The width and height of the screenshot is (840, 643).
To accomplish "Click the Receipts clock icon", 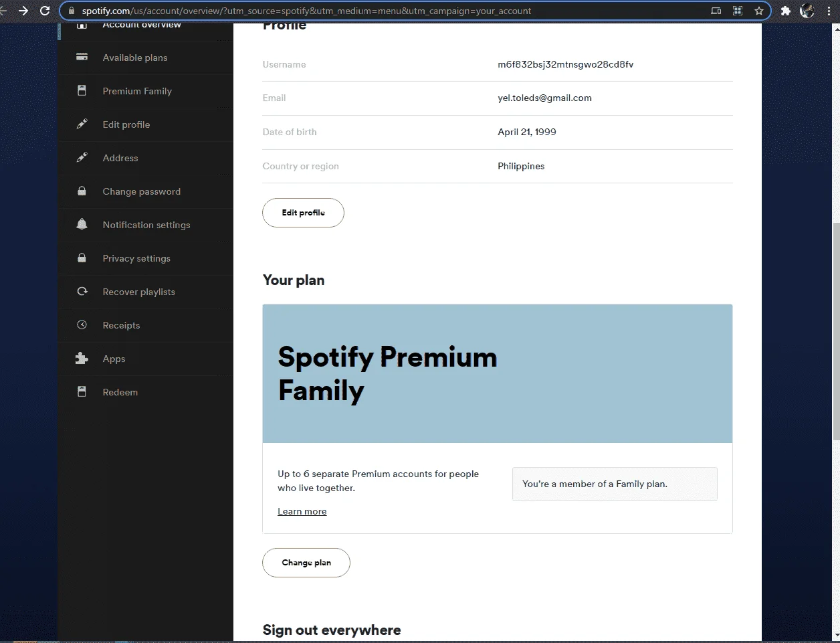I will [x=82, y=325].
